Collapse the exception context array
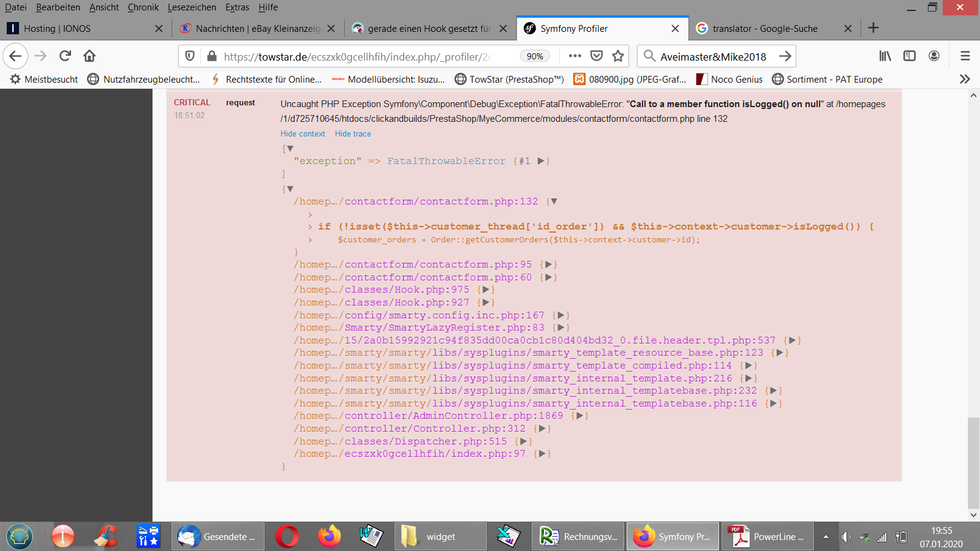Viewport: 980px width, 551px height. click(x=290, y=149)
